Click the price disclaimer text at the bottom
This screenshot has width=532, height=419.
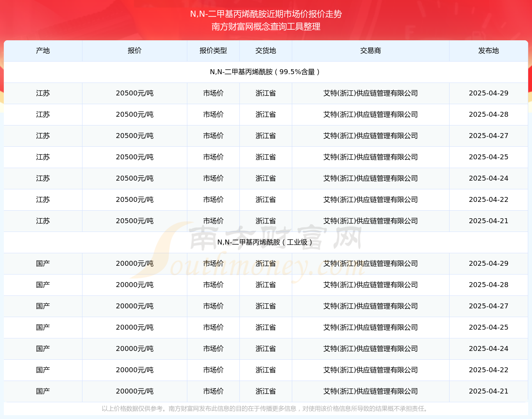266,409
